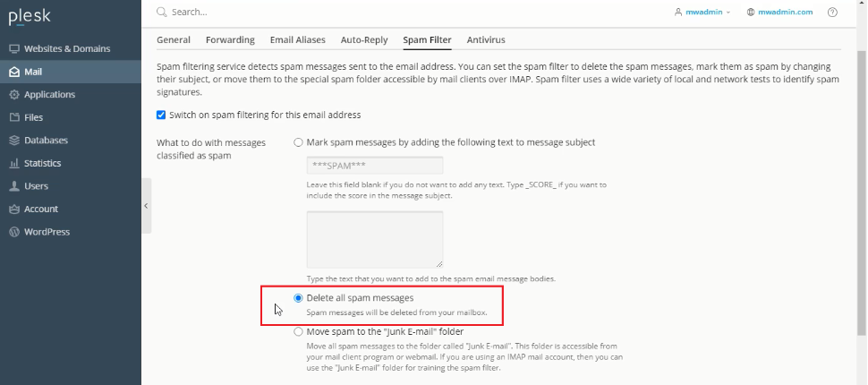The width and height of the screenshot is (868, 385).
Task: Go to Users in sidebar
Action: pos(71,186)
